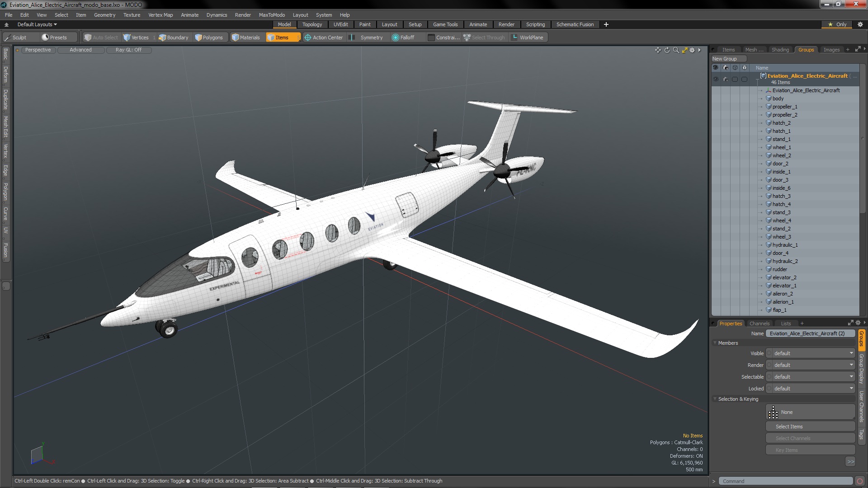Screen dimensions: 868x488
Task: Open viewport settings gear
Action: [692, 50]
